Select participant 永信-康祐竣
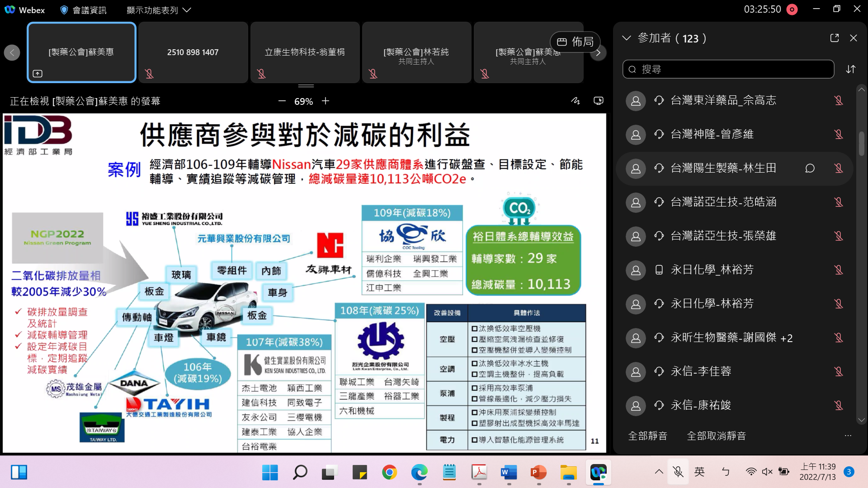The height and width of the screenshot is (488, 868). coord(735,405)
